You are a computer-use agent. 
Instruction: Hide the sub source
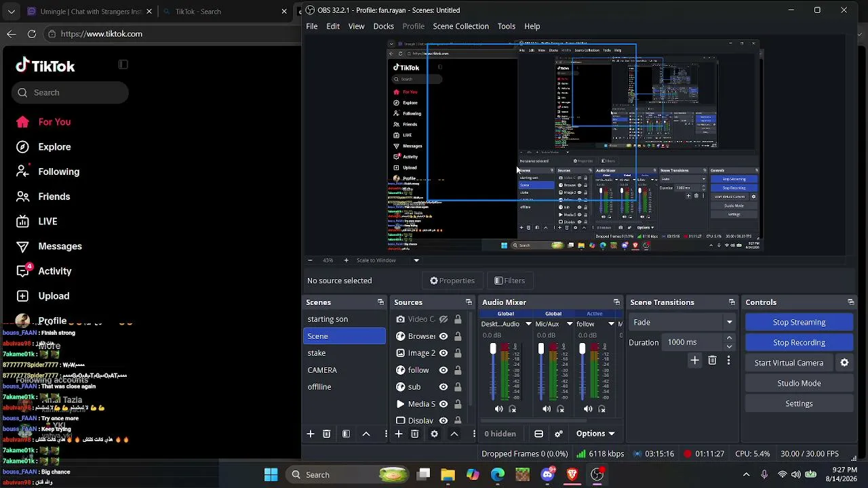pyautogui.click(x=443, y=387)
